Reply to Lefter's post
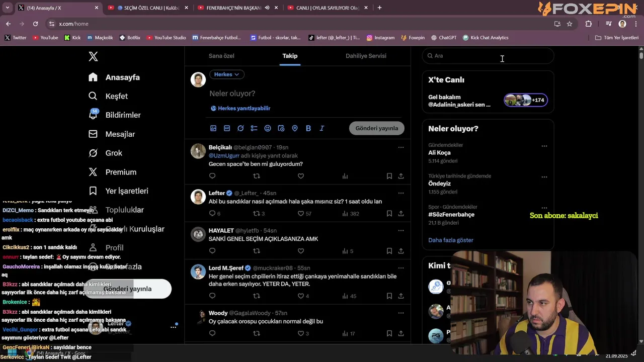The height and width of the screenshot is (362, 644). tap(212, 214)
